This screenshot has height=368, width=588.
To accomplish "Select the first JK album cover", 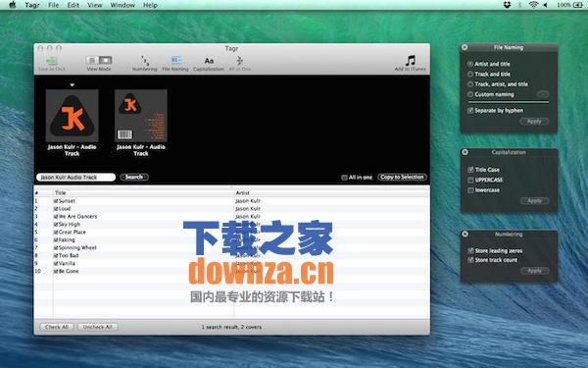I will pos(72,116).
